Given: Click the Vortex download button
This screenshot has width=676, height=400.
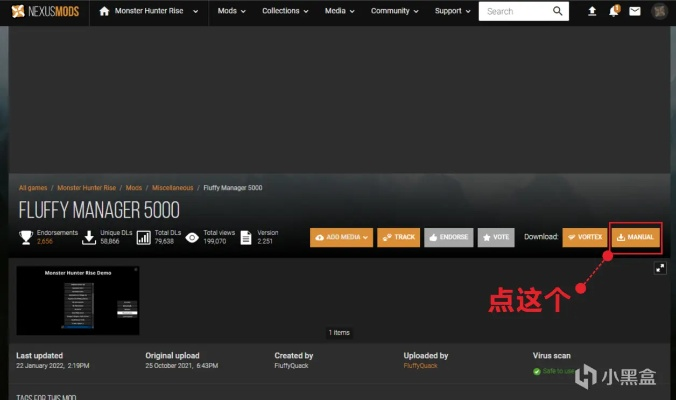Looking at the screenshot, I should click(x=585, y=237).
